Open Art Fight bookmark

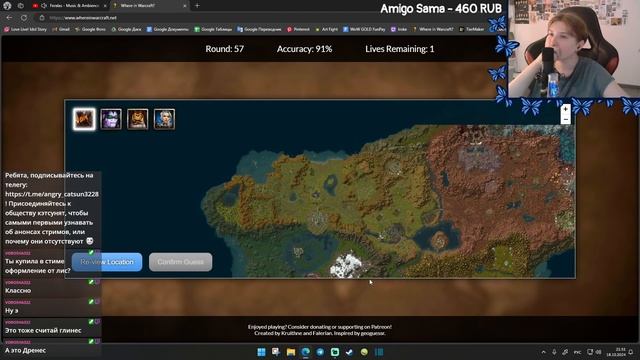click(327, 29)
